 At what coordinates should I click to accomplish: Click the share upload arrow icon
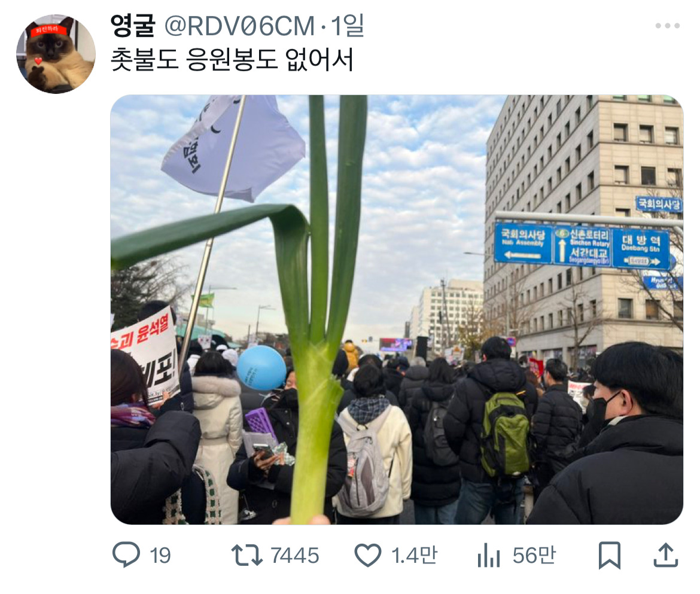(x=666, y=555)
